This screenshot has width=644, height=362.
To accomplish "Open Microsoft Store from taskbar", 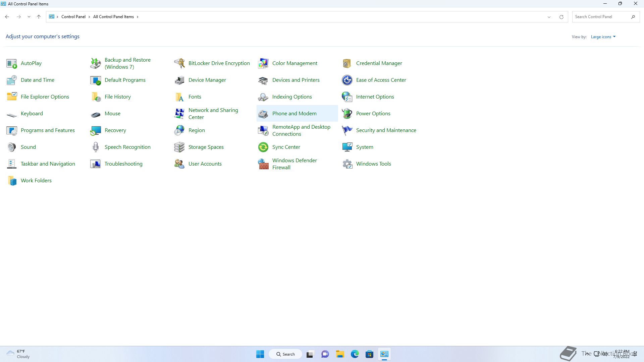I will point(369,354).
